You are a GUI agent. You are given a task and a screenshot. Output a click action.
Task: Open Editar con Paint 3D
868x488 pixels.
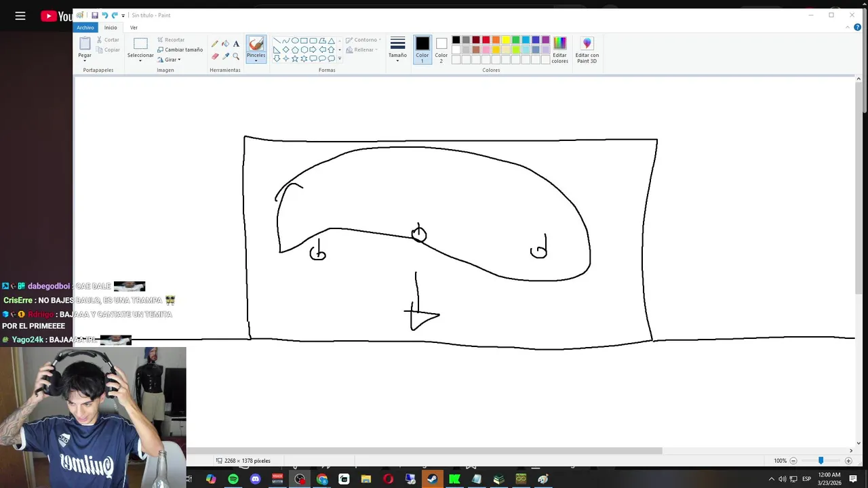(587, 50)
